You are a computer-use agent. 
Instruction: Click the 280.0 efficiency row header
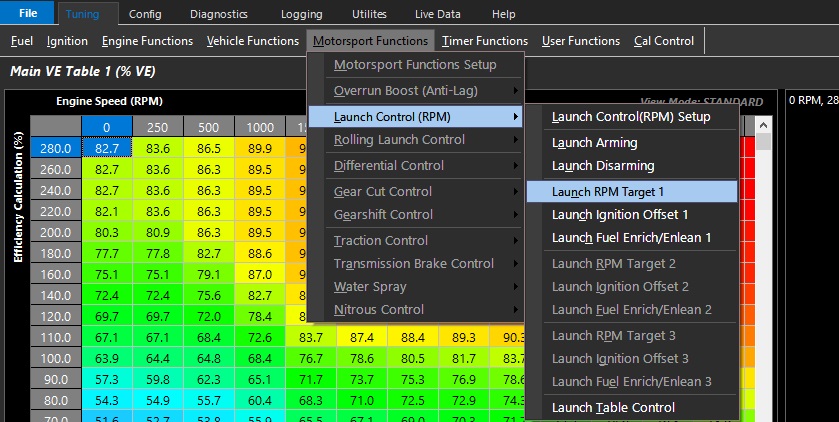[x=54, y=147]
